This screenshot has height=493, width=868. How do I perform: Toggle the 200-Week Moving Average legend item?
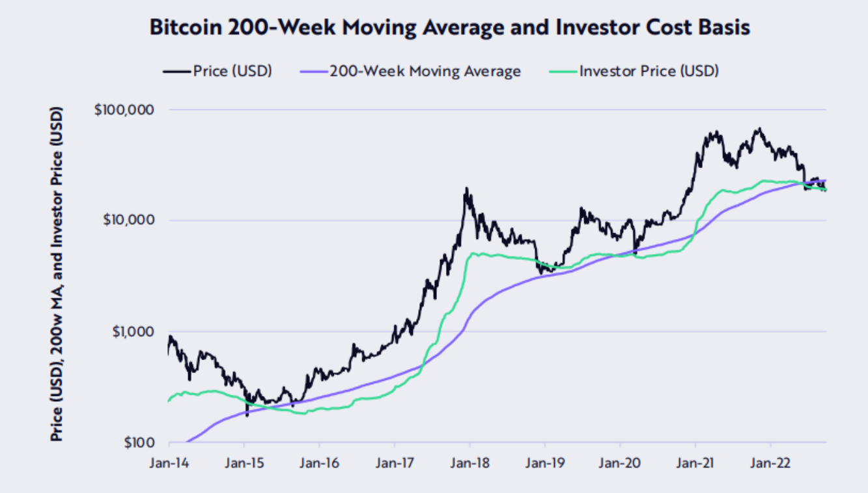click(x=410, y=71)
